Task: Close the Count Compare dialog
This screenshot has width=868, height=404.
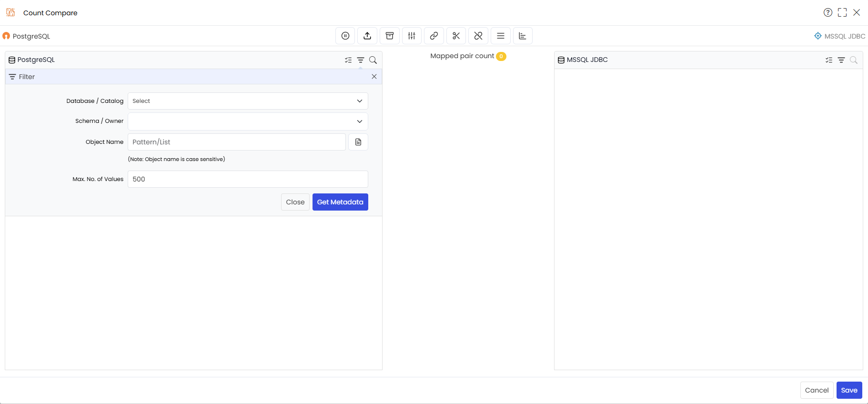Action: pos(857,12)
